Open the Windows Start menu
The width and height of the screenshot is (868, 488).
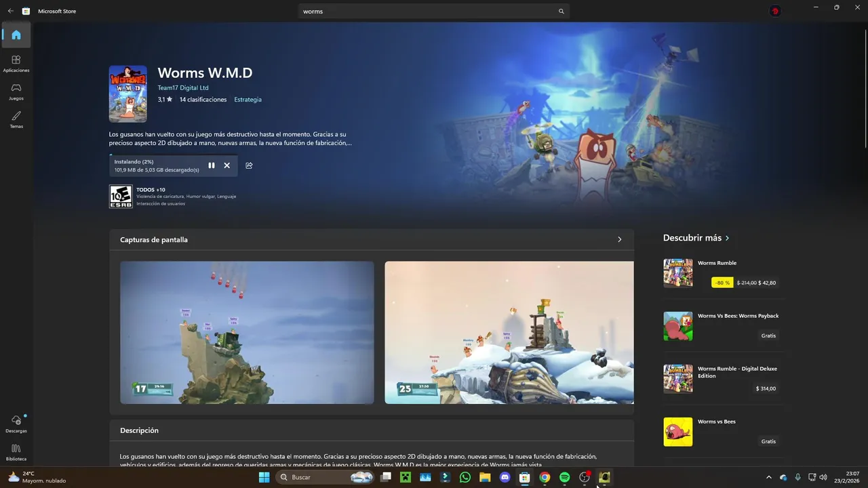pos(264,477)
